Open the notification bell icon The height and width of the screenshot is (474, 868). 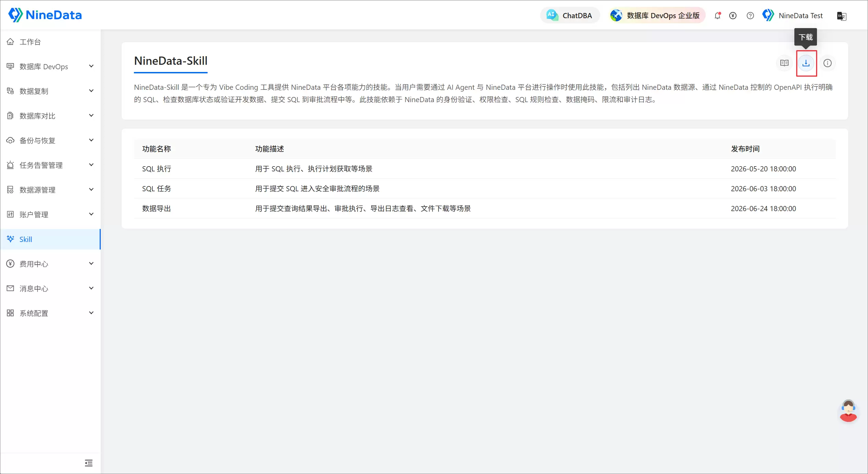click(718, 15)
